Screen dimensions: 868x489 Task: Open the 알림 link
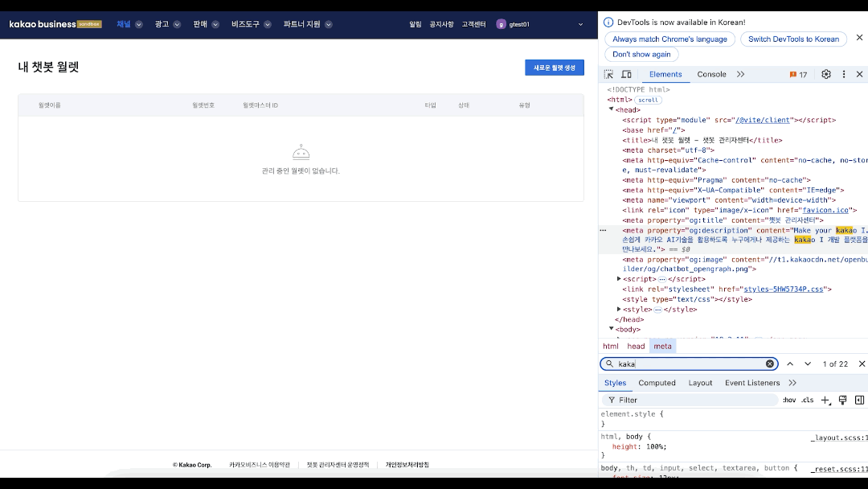click(416, 24)
